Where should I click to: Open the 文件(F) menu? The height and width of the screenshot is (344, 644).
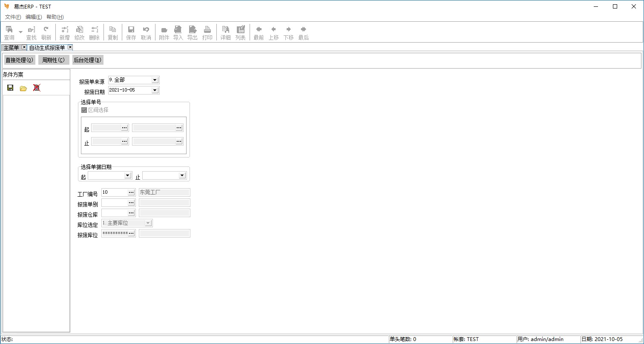point(13,17)
